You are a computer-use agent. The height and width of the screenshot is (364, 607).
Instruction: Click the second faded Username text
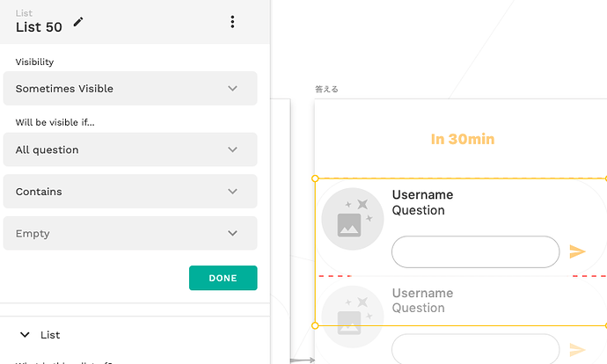(x=422, y=293)
